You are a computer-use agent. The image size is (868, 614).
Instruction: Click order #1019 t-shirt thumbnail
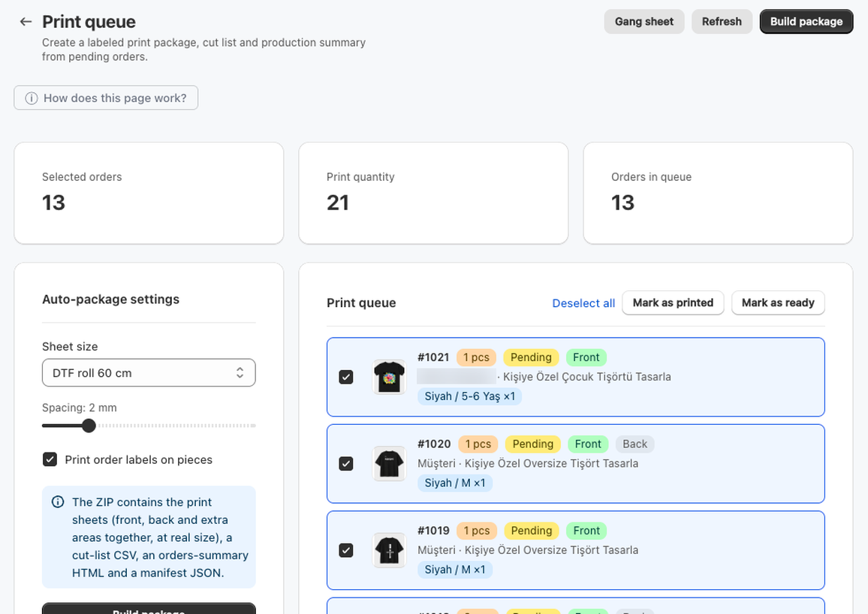(x=389, y=550)
